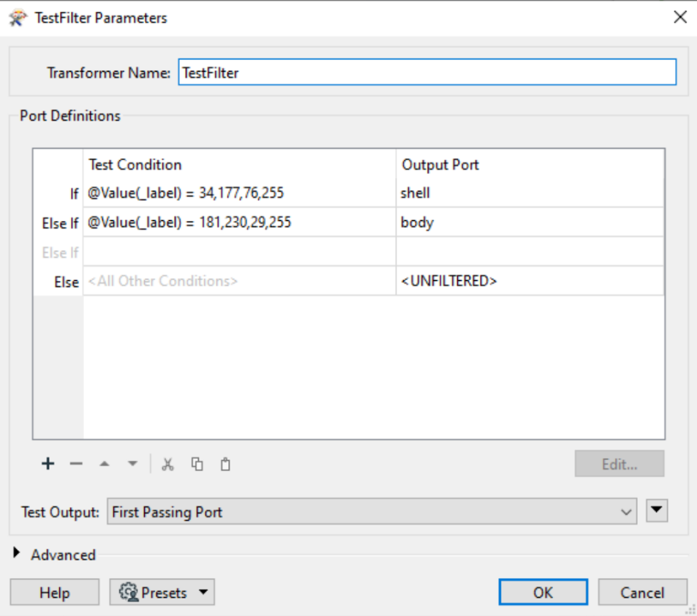The image size is (697, 616).
Task: Open Help for TestFilter
Action: pos(55,593)
